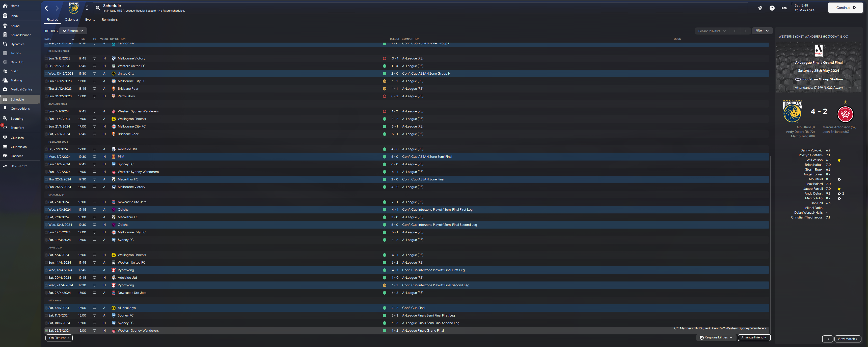The height and width of the screenshot is (347, 868).
Task: Open the Competitions trophy icon
Action: (5, 109)
